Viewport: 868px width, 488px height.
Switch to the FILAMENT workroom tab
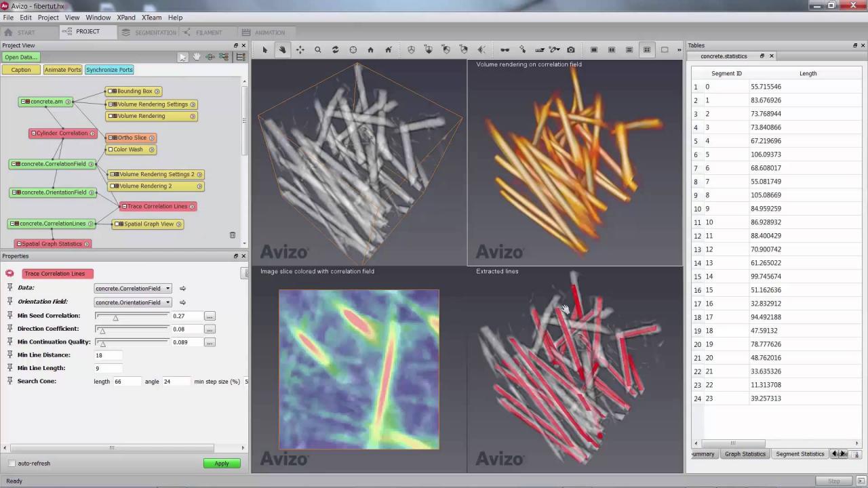(x=202, y=33)
